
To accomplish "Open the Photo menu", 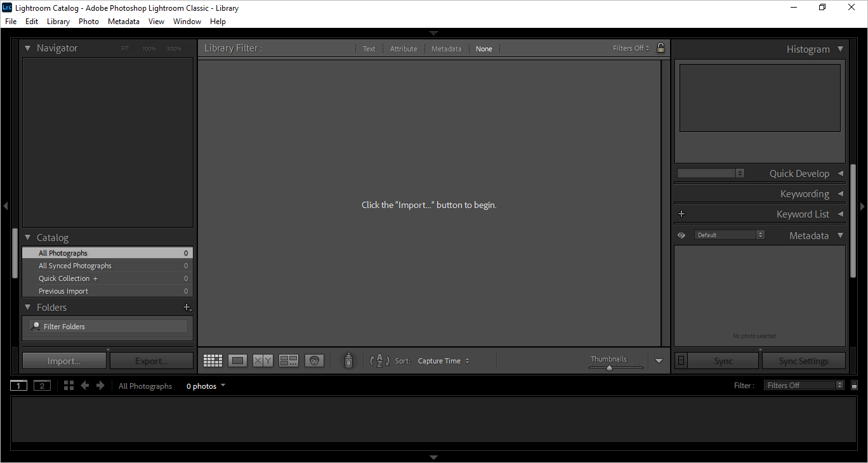I will click(x=89, y=22).
